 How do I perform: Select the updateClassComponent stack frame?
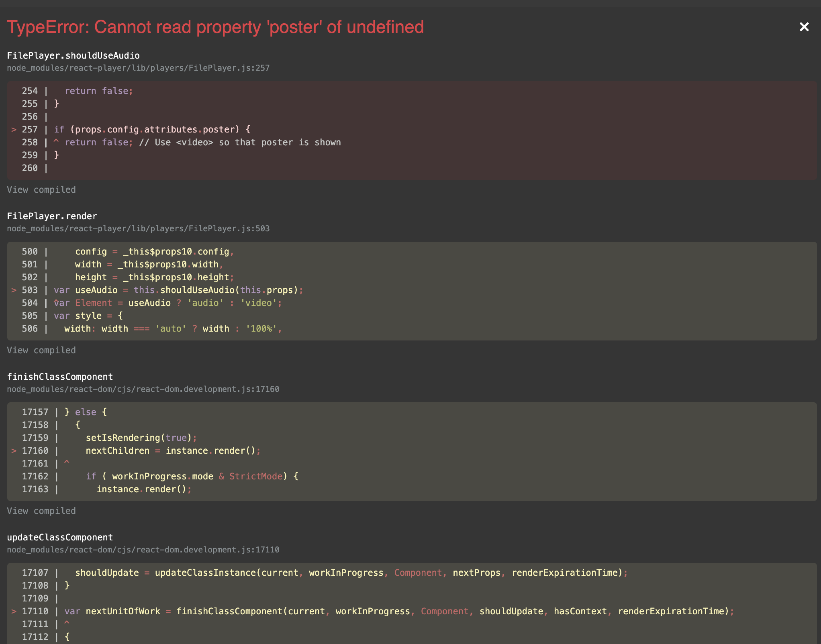59,537
